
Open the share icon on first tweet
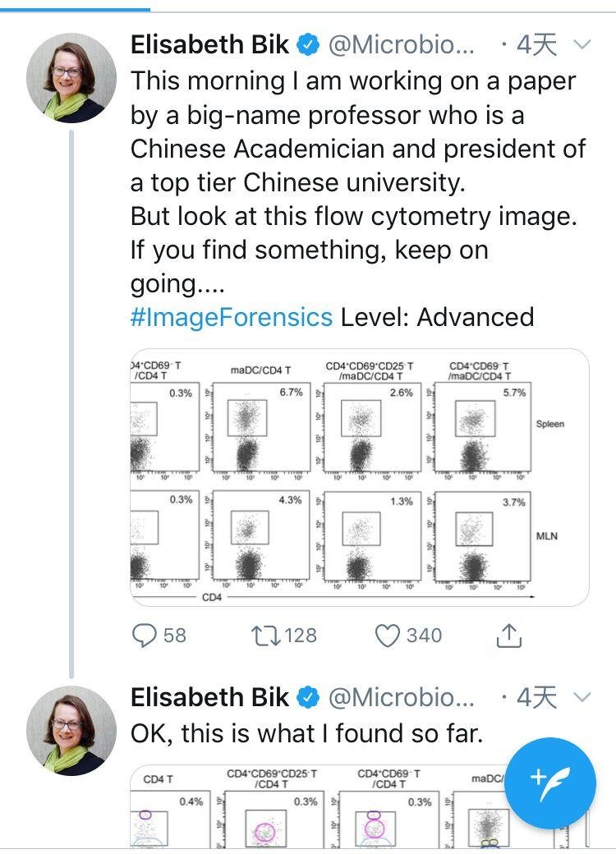pos(508,635)
